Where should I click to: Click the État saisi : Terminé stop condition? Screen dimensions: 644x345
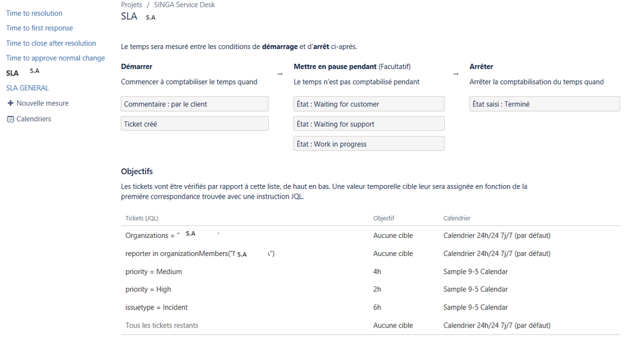coord(545,104)
